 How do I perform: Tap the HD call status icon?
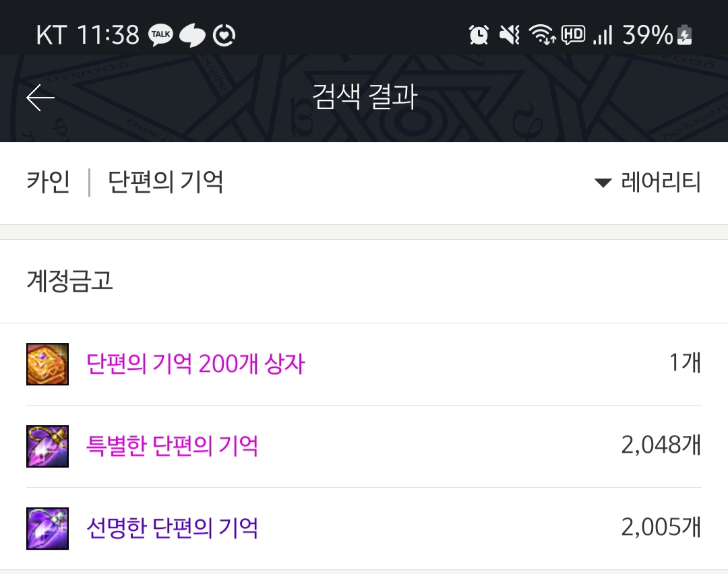pos(574,35)
